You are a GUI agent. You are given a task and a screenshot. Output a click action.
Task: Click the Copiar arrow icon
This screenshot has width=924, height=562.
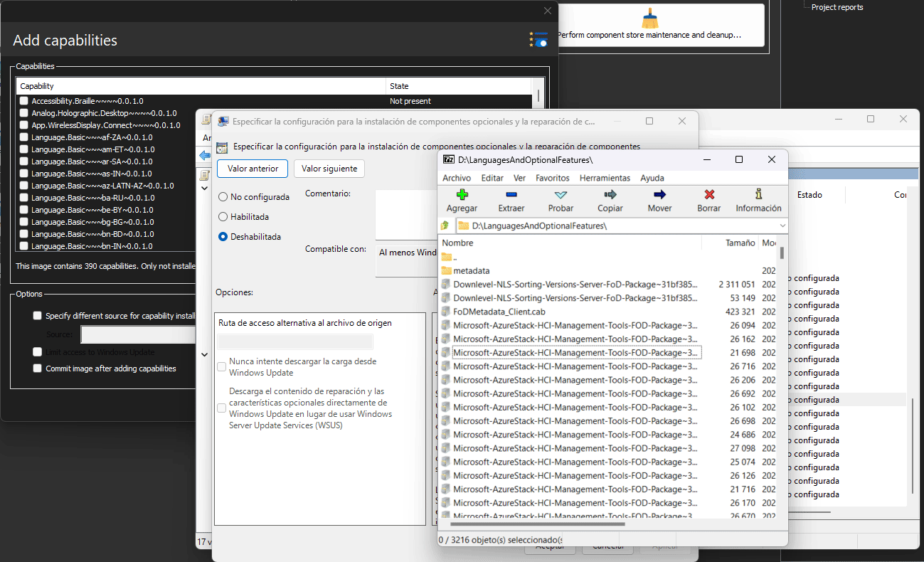pyautogui.click(x=610, y=194)
